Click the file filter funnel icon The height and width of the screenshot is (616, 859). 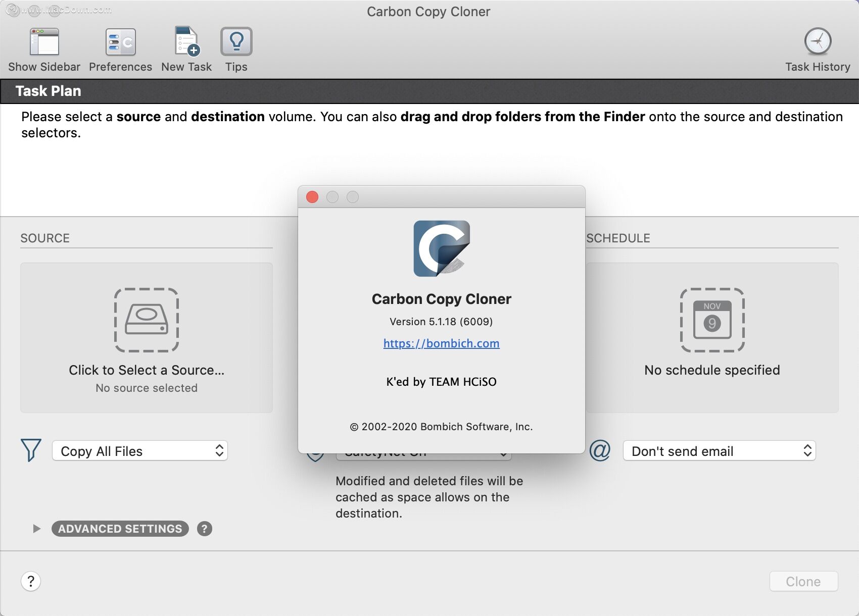31,450
